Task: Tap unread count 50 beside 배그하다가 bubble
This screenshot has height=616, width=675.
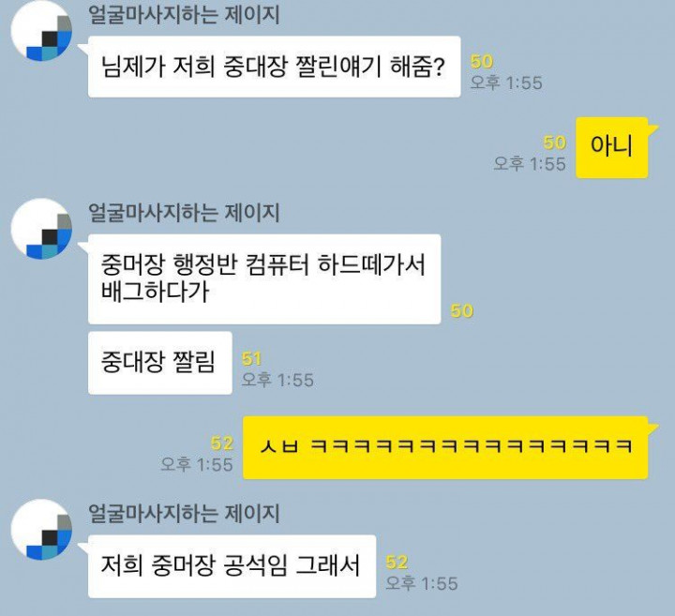Action: coord(462,310)
